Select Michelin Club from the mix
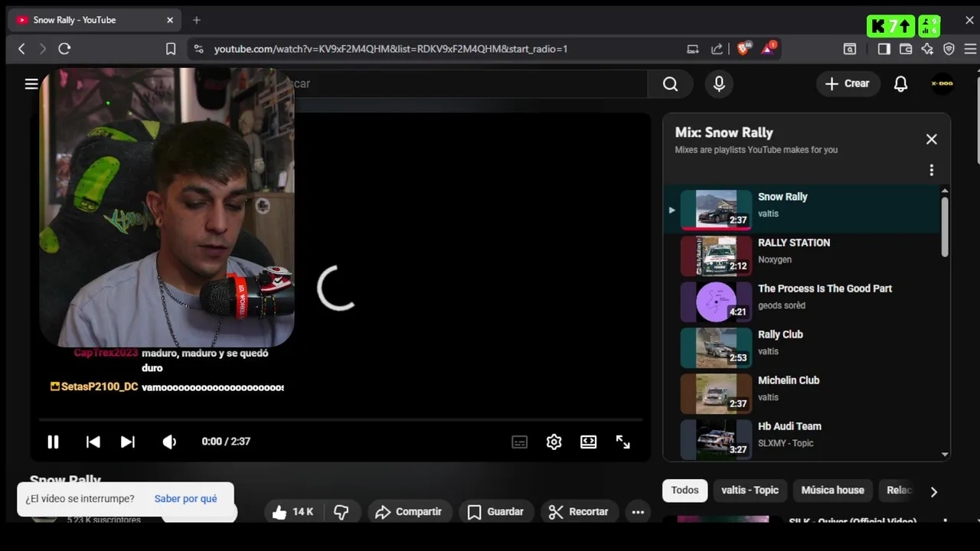The width and height of the screenshot is (980, 551). point(802,393)
